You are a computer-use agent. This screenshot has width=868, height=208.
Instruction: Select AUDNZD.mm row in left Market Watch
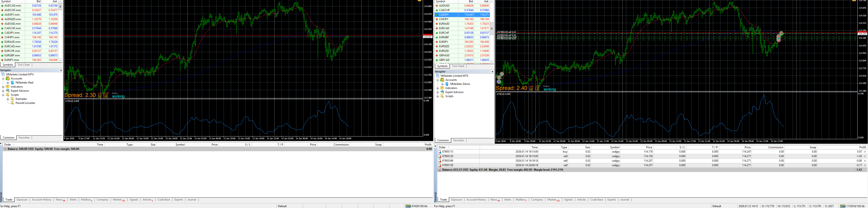29,19
